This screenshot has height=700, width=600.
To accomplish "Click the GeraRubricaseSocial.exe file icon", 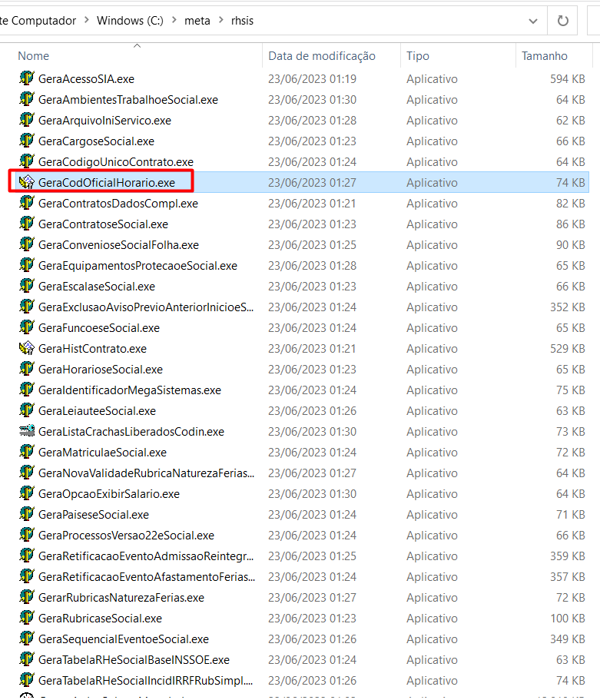I will coord(27,618).
